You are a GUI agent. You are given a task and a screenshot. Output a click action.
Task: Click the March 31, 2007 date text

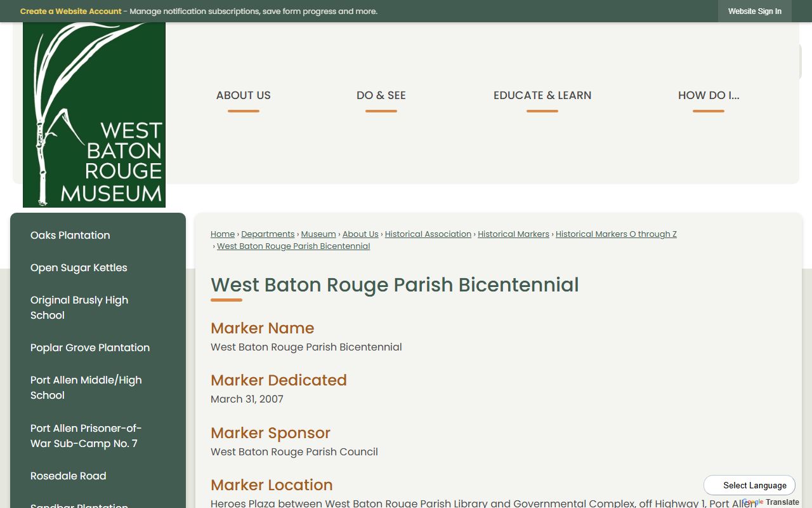click(x=247, y=399)
